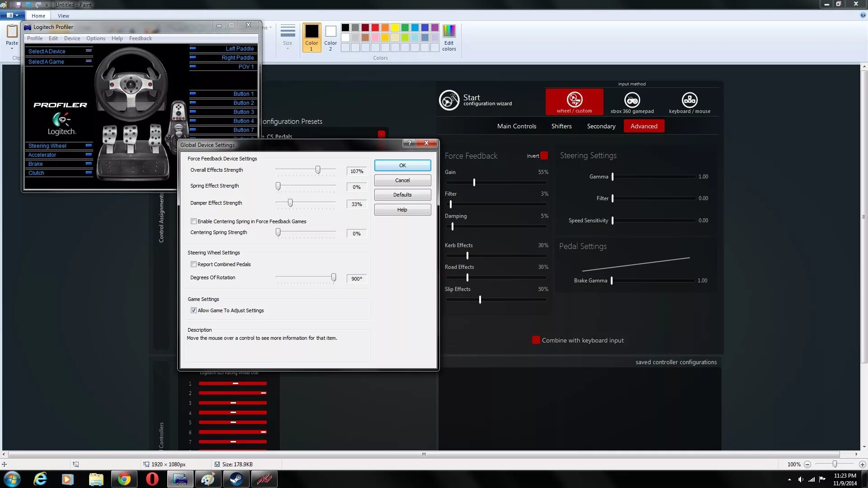Click the Start configuration wizard icon

tap(449, 100)
